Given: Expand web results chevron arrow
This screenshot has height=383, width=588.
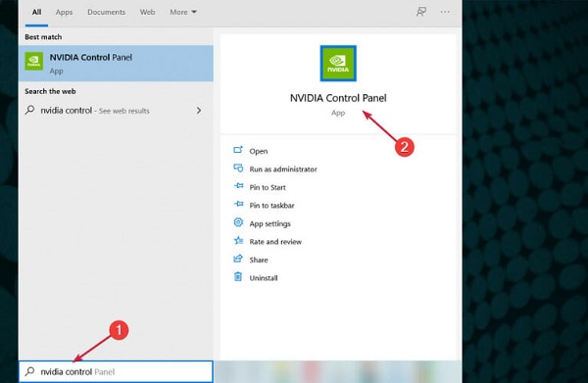Looking at the screenshot, I should click(199, 111).
